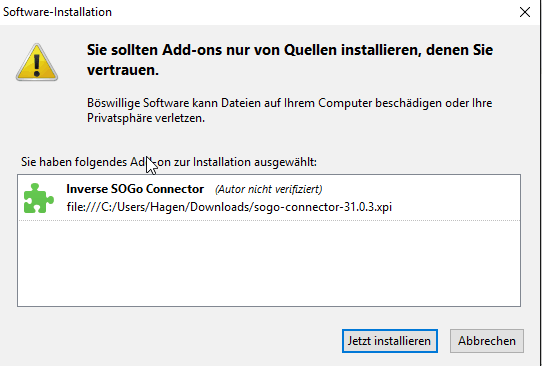This screenshot has width=542, height=366.
Task: Click the empty area of the add-on list
Action: point(269,263)
